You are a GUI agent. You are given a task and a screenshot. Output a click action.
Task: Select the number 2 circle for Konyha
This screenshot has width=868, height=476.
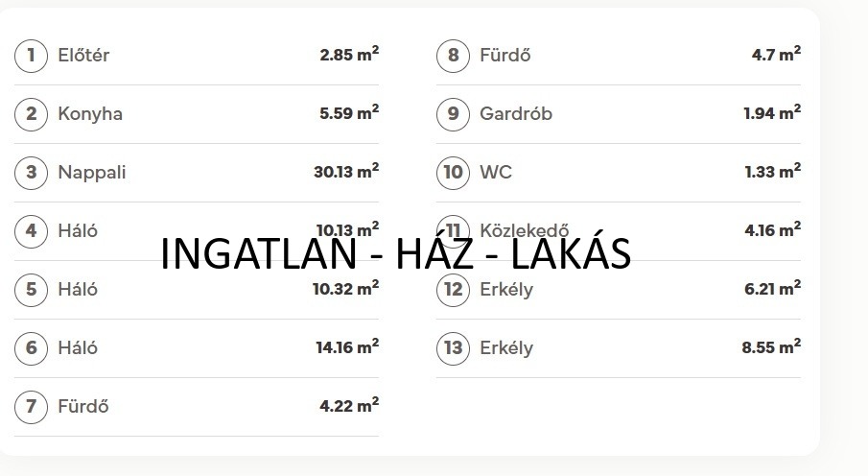[x=31, y=113]
